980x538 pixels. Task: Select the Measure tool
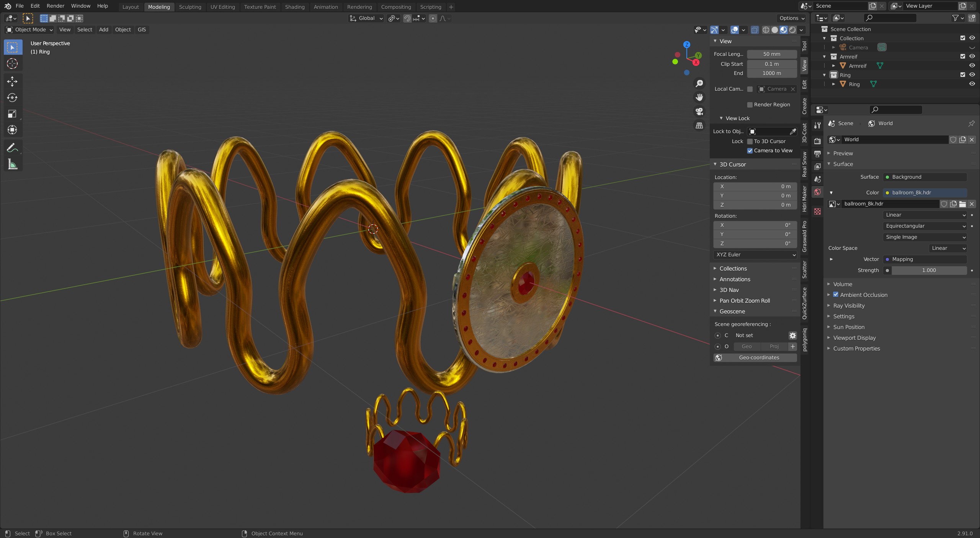click(x=12, y=165)
